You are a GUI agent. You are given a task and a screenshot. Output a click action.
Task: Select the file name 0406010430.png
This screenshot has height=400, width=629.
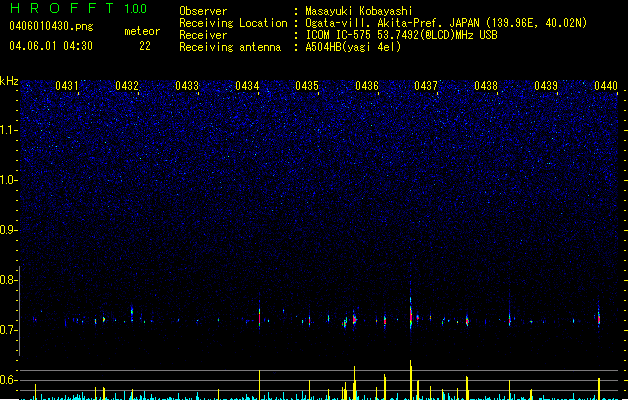coord(51,26)
